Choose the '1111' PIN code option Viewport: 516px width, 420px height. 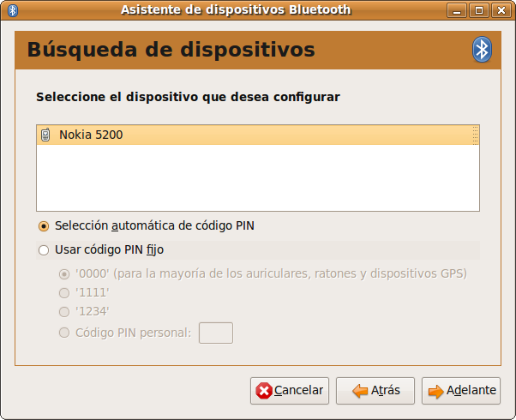(64, 293)
